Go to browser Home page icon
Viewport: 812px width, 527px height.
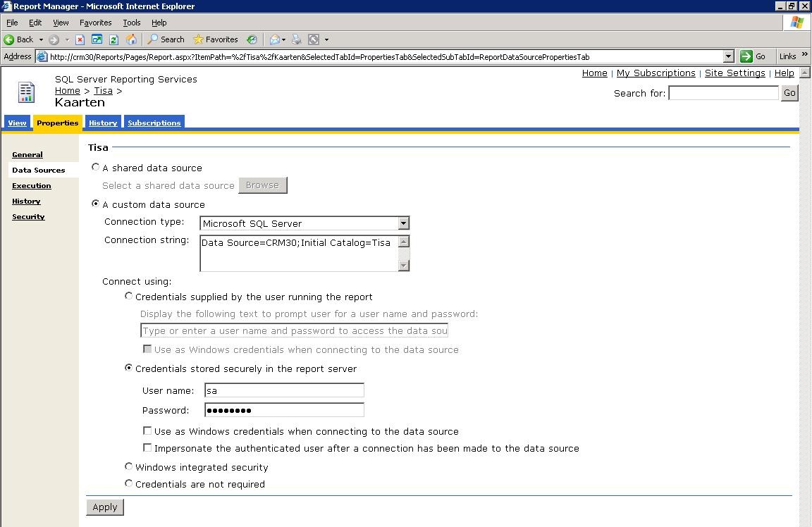click(130, 39)
